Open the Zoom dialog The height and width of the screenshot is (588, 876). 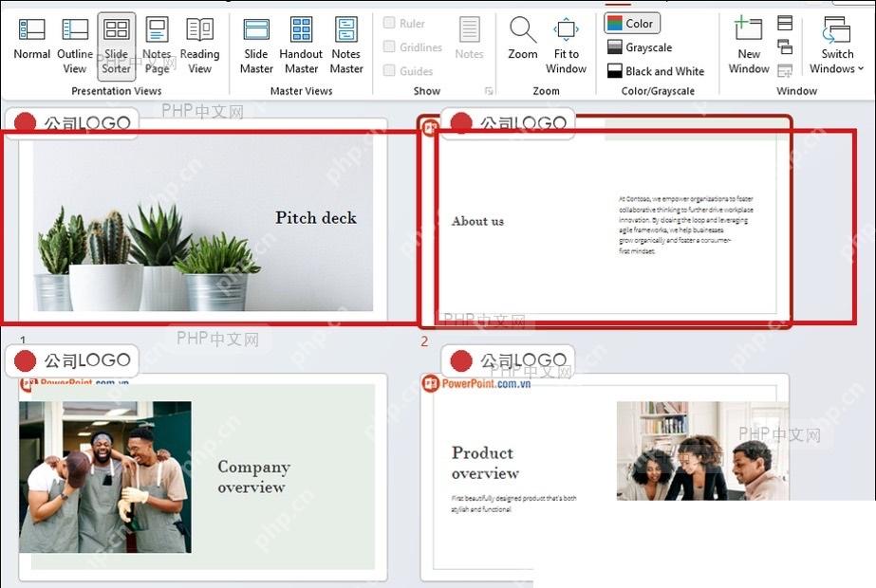click(x=523, y=39)
